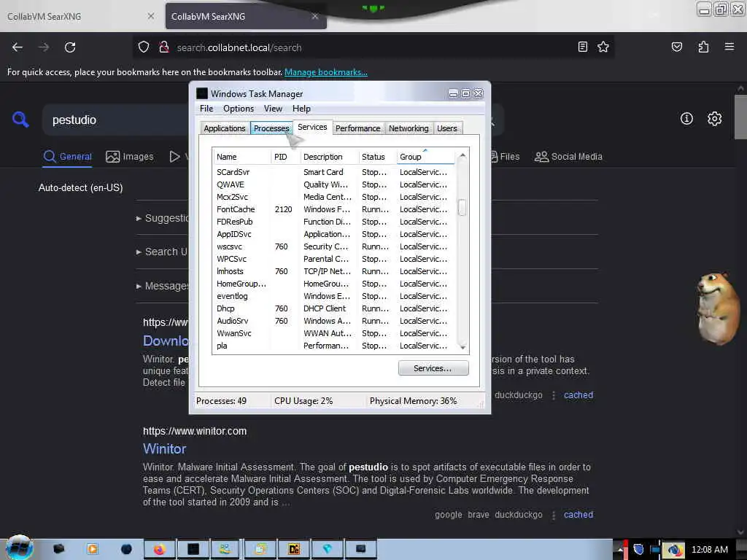Close the first CollabVM SearXNG tab
Image resolution: width=747 pixels, height=560 pixels.
pyautogui.click(x=150, y=16)
